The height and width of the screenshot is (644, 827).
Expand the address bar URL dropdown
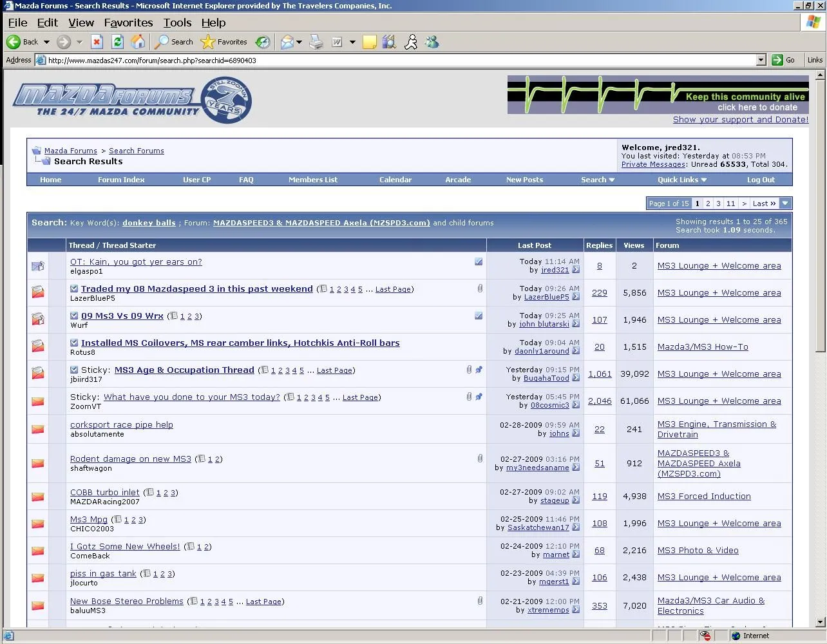point(761,60)
